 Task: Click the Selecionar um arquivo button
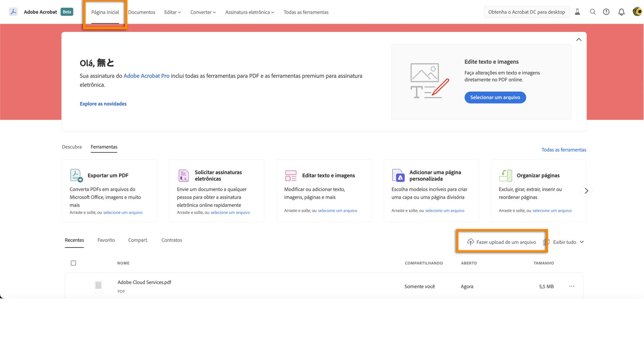point(495,98)
